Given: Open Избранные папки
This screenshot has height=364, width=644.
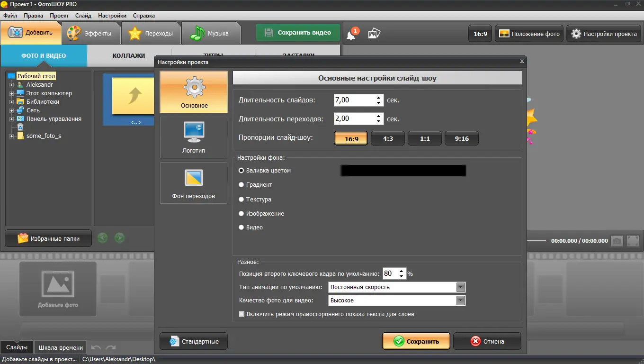Looking at the screenshot, I should click(49, 238).
